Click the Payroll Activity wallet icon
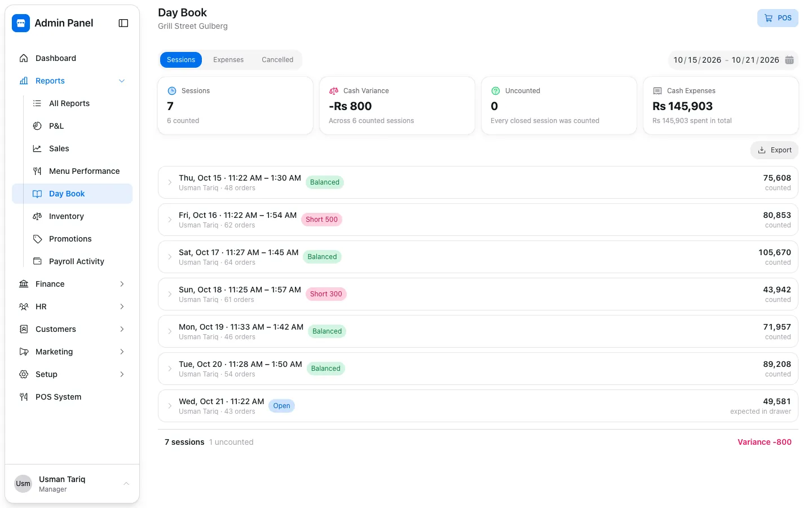812x508 pixels. tap(37, 261)
